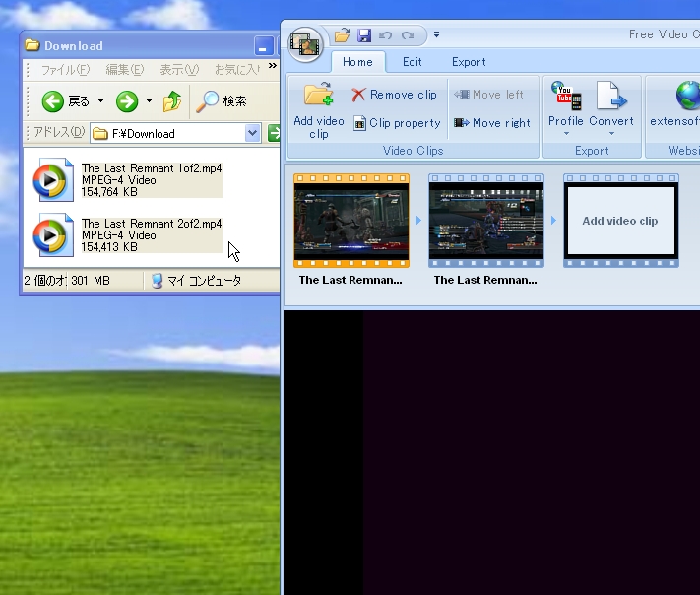Open the quick access toolbar customize dropdown
Viewport: 700px width, 595px height.
[436, 34]
